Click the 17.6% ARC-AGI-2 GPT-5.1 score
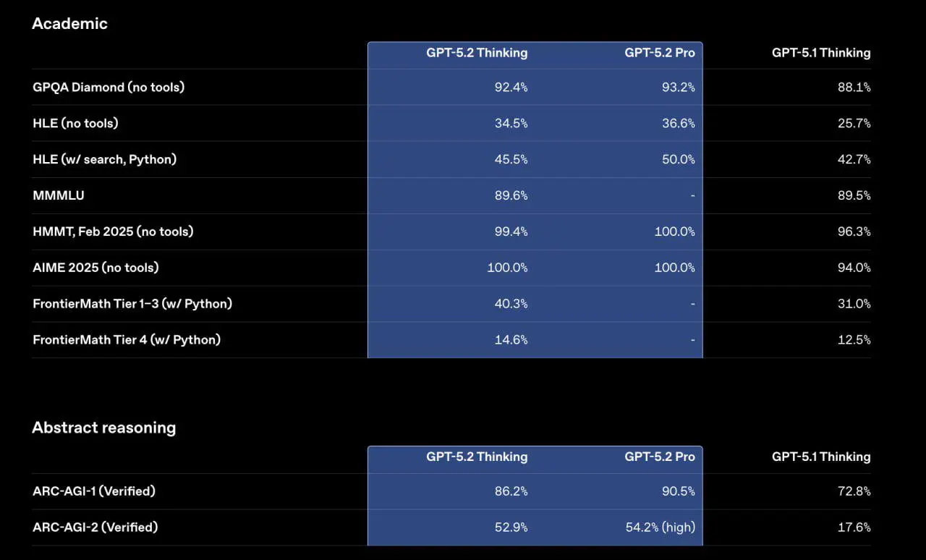Image resolution: width=926 pixels, height=560 pixels. [854, 527]
